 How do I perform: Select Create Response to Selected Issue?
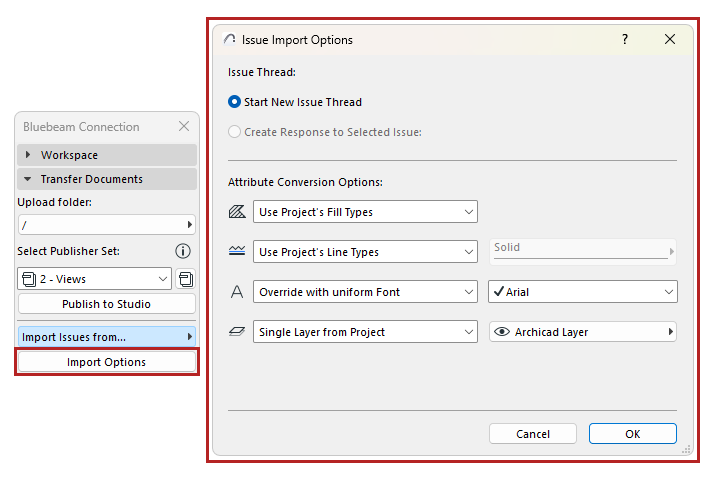(235, 131)
